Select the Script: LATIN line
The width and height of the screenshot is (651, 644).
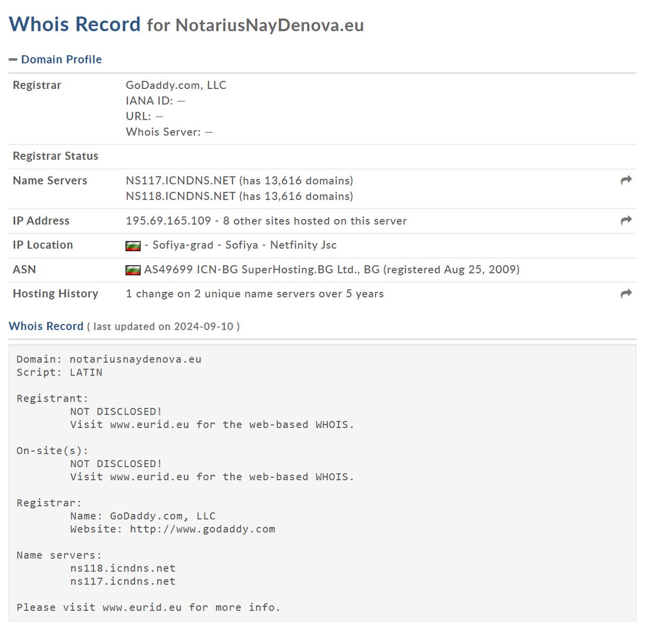tap(59, 372)
